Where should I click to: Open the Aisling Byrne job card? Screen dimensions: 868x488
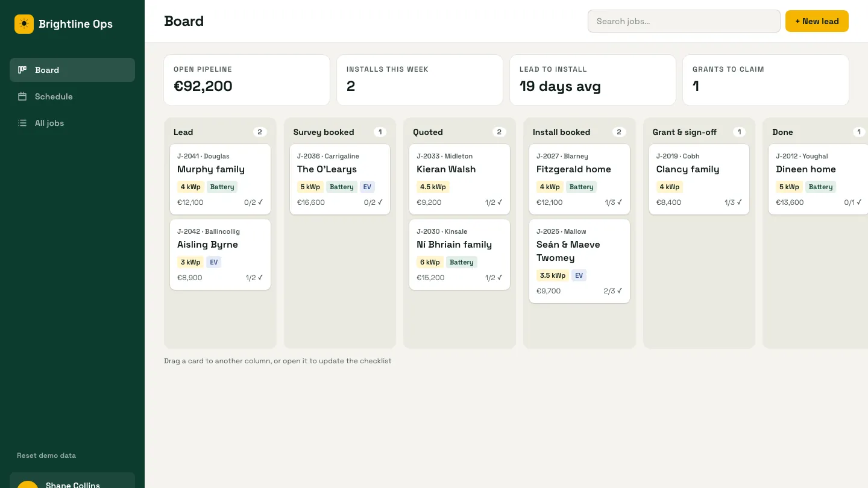(220, 254)
